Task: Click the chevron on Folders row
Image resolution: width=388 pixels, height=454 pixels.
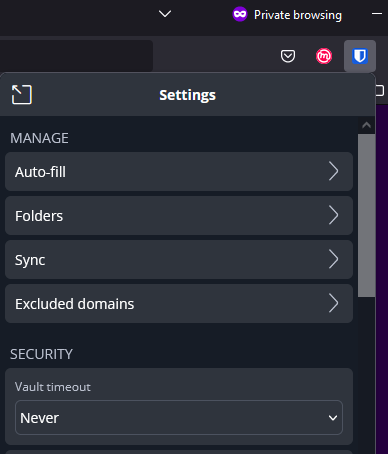Action: coord(333,215)
